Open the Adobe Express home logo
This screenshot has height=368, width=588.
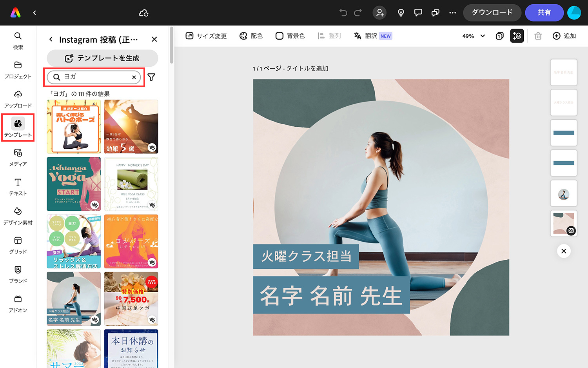click(x=16, y=13)
